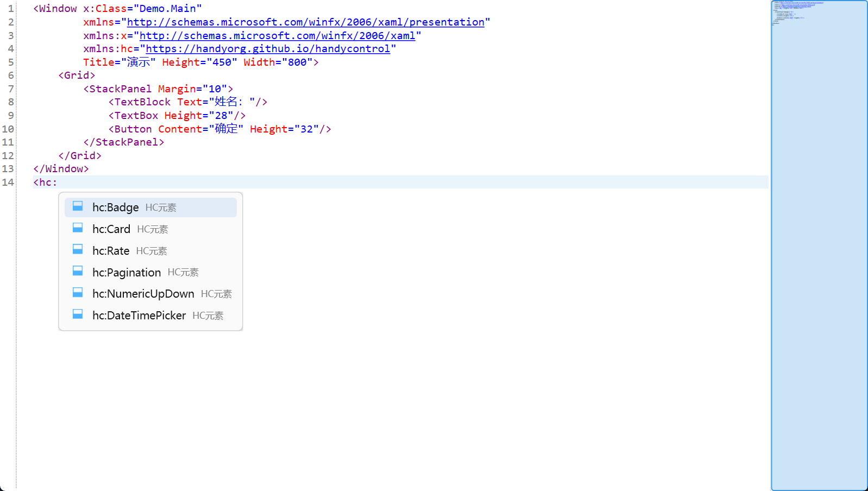Click the opening <Grid> tag

(77, 75)
